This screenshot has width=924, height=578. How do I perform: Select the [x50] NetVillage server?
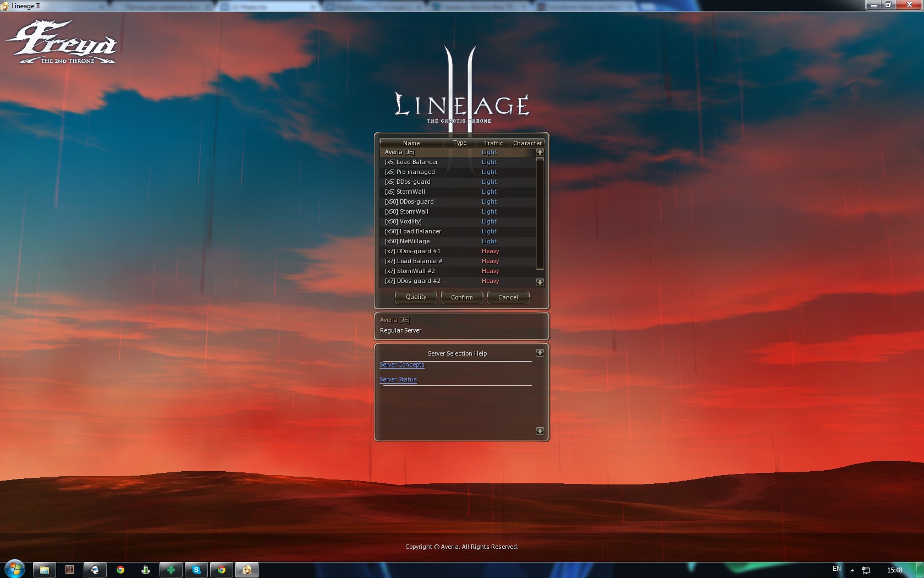coord(458,242)
